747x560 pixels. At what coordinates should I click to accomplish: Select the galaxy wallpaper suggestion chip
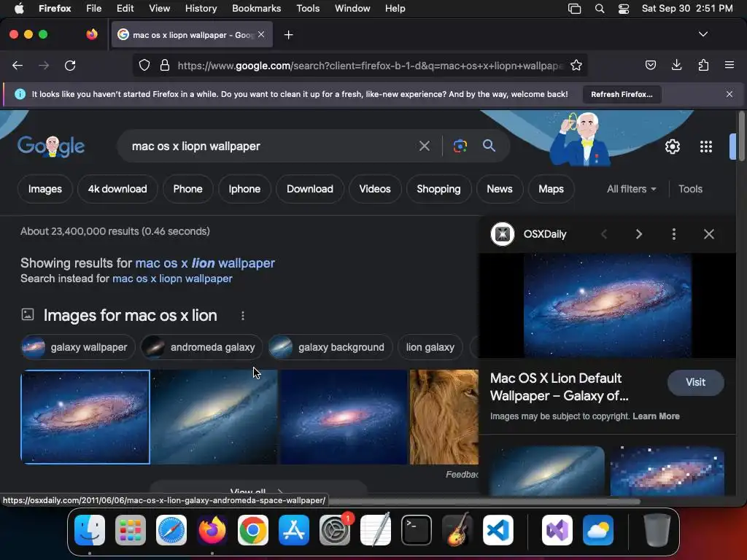(78, 347)
